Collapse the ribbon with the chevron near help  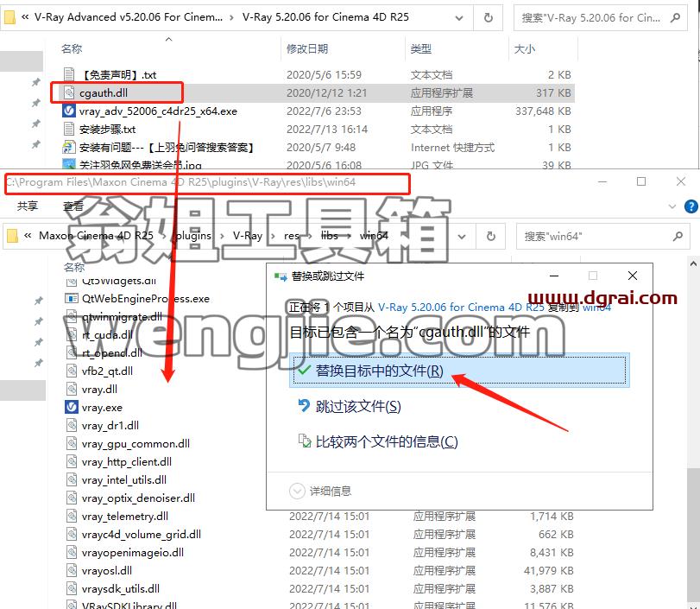pyautogui.click(x=672, y=206)
